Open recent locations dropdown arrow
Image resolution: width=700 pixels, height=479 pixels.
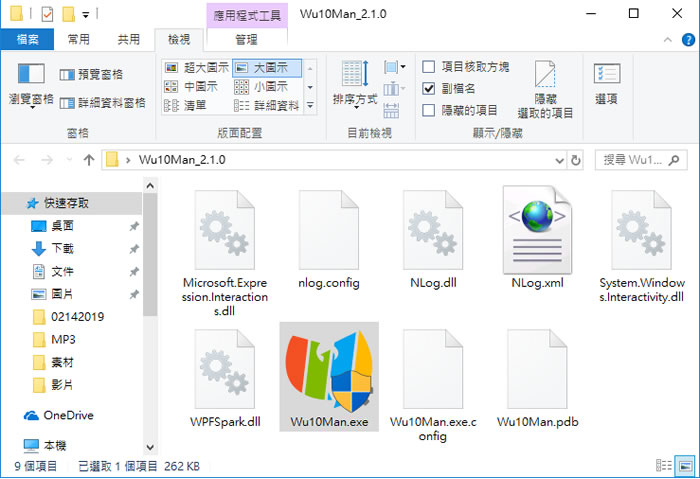pyautogui.click(x=69, y=160)
